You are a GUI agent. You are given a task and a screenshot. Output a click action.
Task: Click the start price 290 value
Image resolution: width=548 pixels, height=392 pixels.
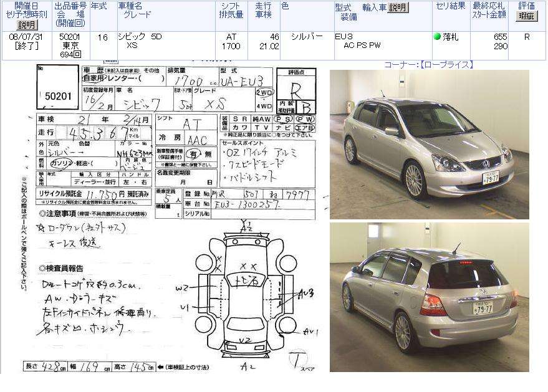pos(501,45)
